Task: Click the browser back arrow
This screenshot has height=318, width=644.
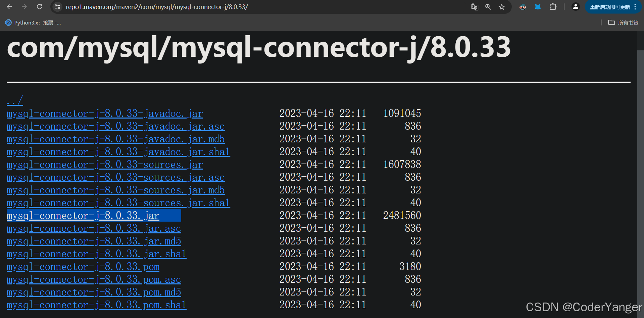Action: click(9, 7)
